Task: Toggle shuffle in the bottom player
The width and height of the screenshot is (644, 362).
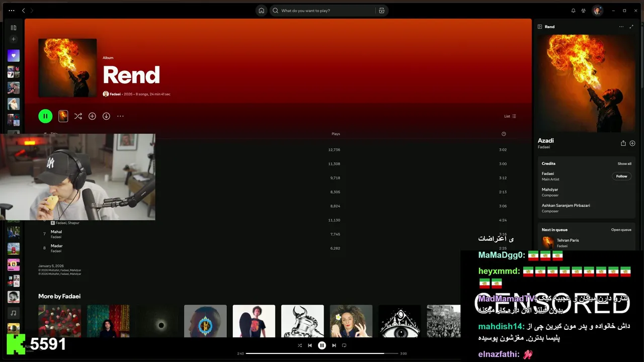Action: click(300, 345)
